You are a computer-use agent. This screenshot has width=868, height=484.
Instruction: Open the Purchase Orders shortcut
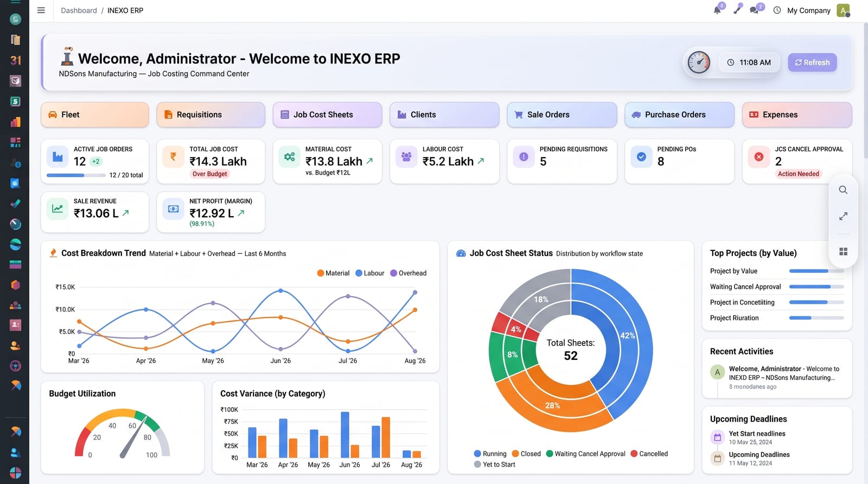[x=679, y=115]
